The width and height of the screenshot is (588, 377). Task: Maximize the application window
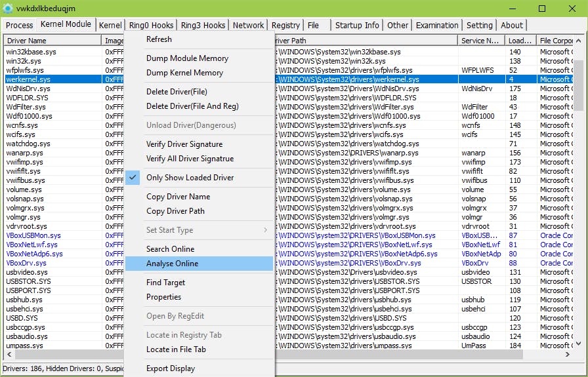click(541, 9)
